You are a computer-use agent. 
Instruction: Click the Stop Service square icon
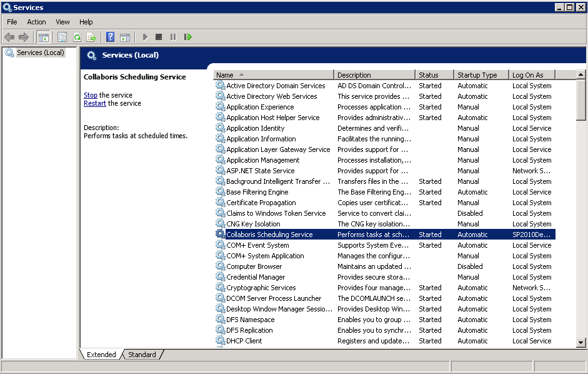(x=159, y=38)
